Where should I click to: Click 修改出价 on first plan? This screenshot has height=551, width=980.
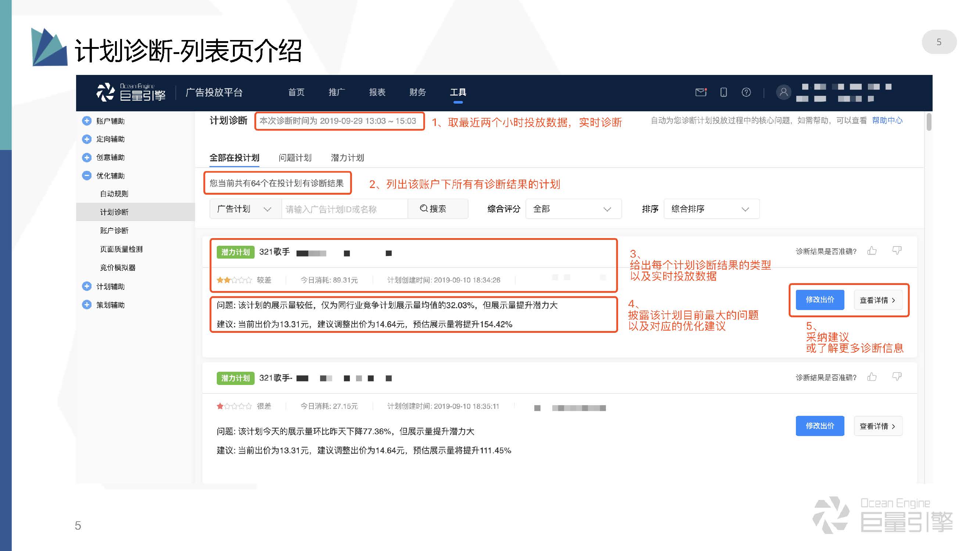[819, 300]
